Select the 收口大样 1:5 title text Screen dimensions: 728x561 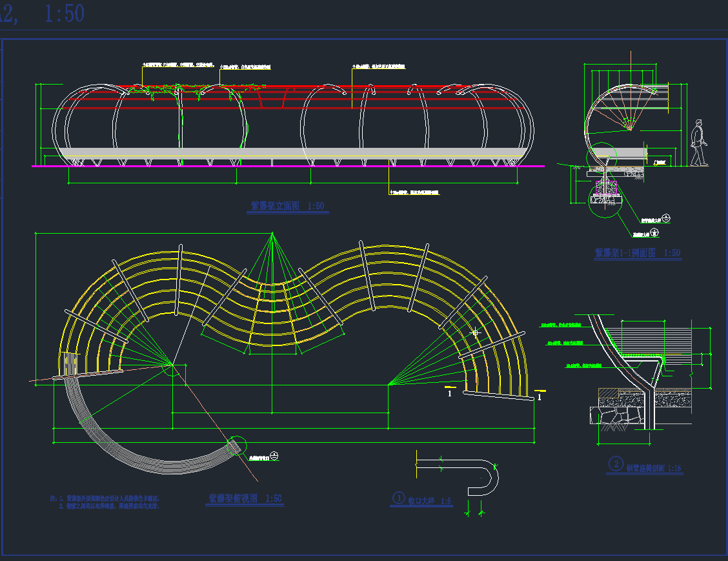[429, 500]
